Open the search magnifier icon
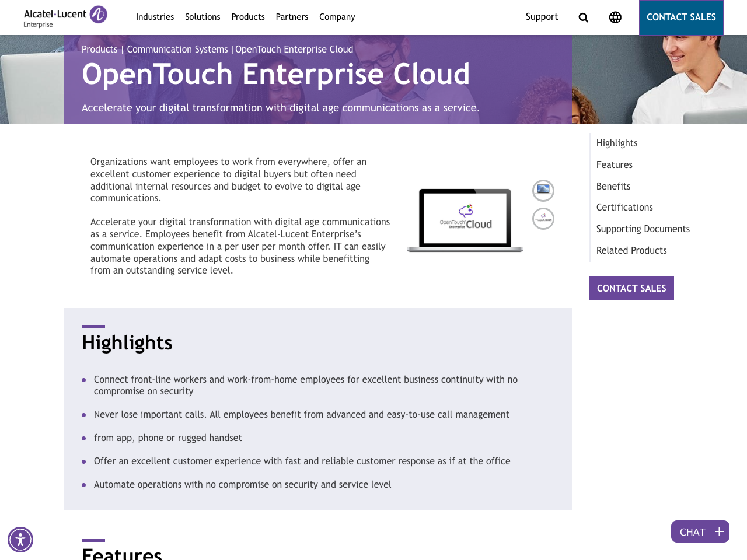 (583, 17)
